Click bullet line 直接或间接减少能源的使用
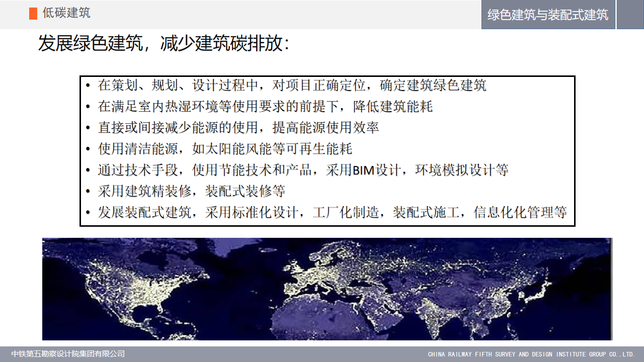The height and width of the screenshot is (362, 644). coord(238,128)
